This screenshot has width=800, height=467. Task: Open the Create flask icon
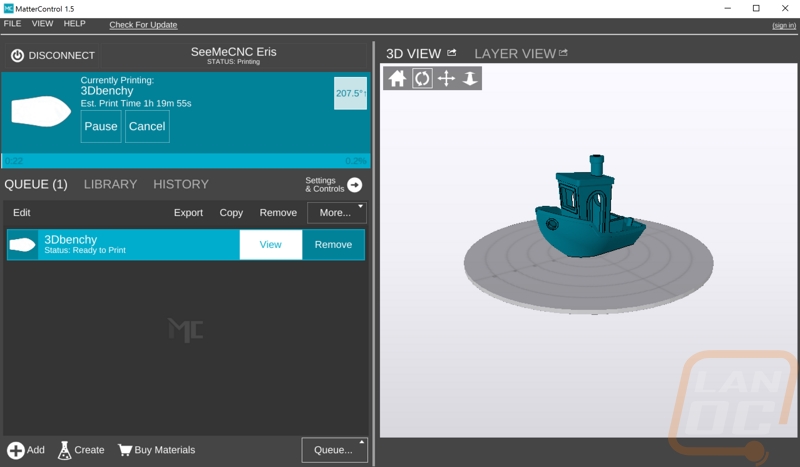65,450
